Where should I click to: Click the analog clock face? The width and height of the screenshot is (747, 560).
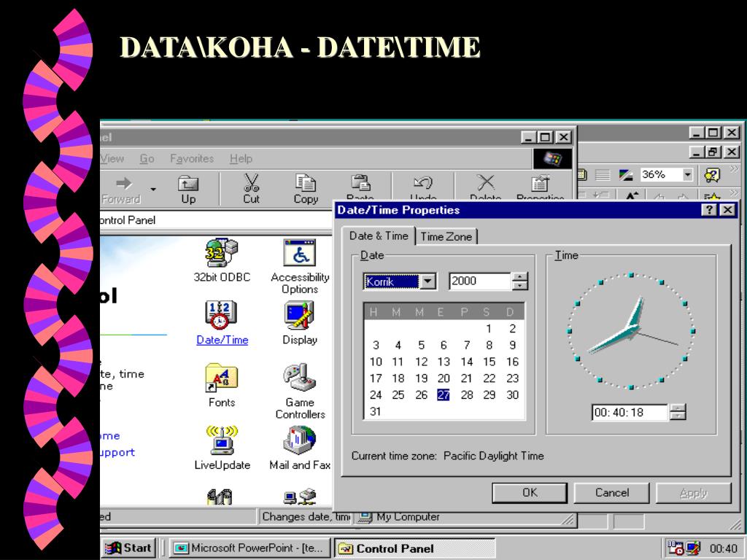coord(631,330)
